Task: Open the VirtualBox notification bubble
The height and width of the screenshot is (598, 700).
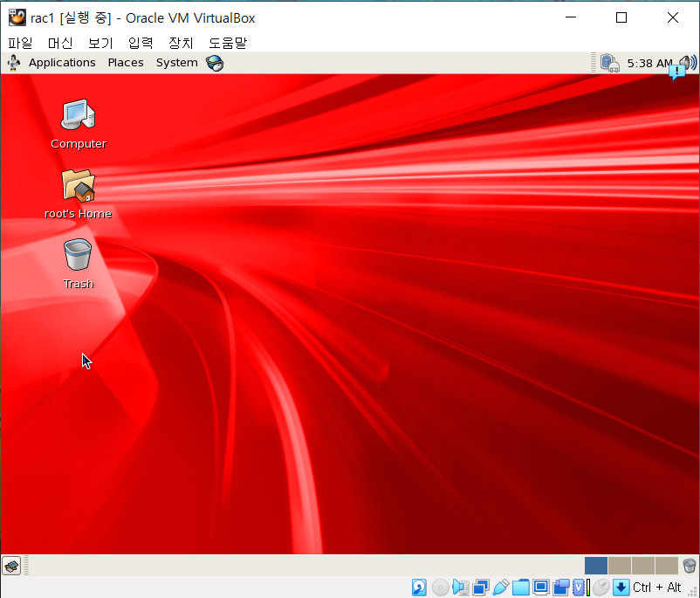Action: (x=677, y=72)
